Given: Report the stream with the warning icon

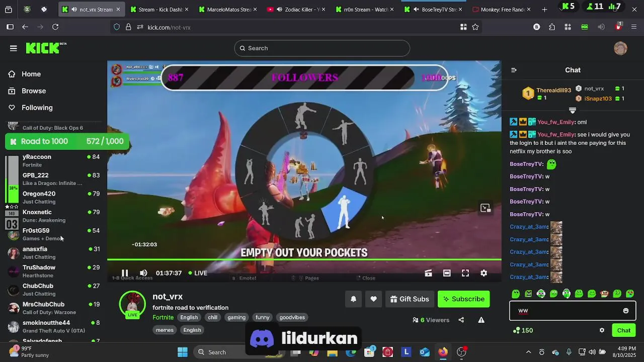Looking at the screenshot, I should tap(481, 320).
